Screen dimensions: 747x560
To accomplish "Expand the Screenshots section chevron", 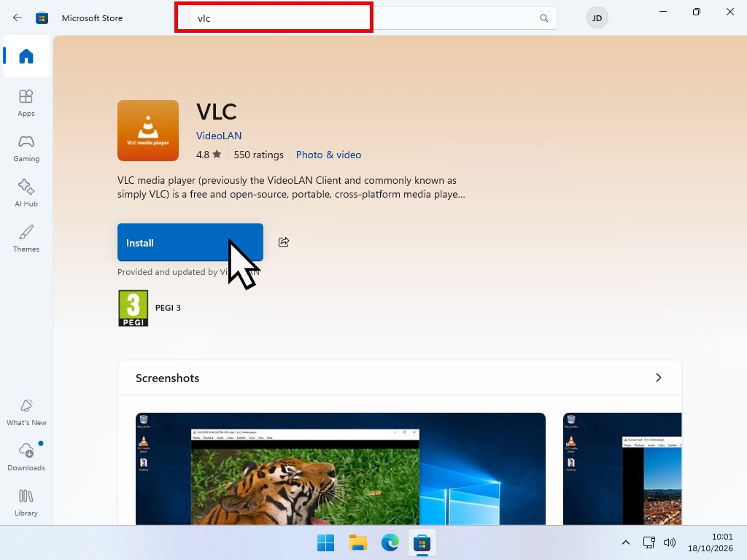I will click(x=659, y=378).
